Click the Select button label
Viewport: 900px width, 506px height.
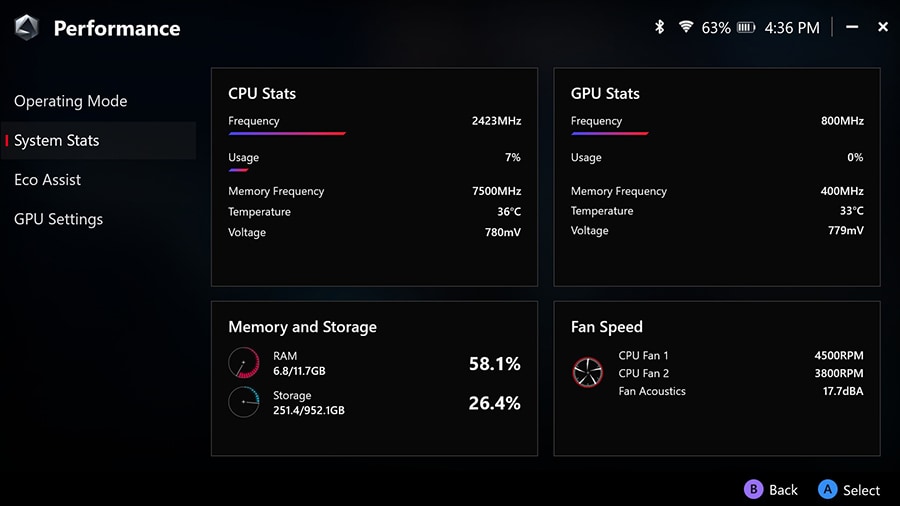861,490
